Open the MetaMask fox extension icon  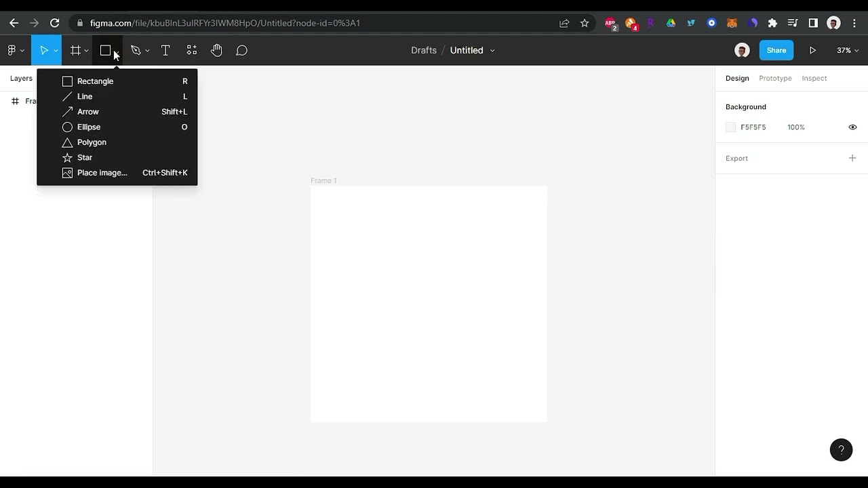[x=732, y=23]
